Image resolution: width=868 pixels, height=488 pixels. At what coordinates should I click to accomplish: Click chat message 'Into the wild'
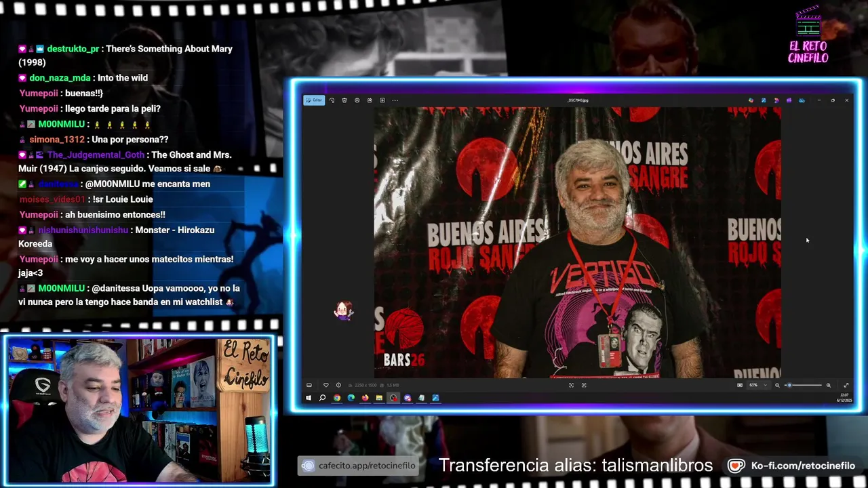click(123, 78)
